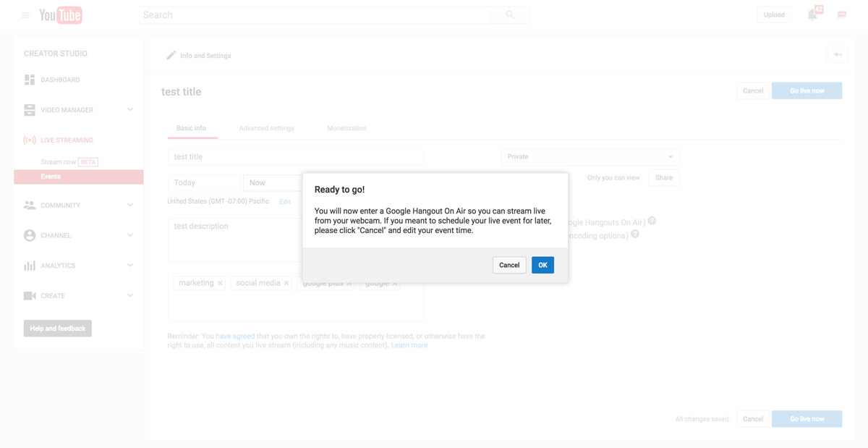The image size is (868, 448).
Task: Click the Learn more link
Action: pyautogui.click(x=409, y=345)
